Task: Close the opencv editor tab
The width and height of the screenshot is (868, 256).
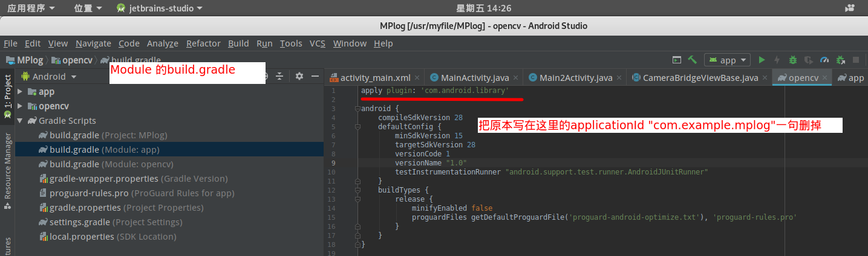Action: pyautogui.click(x=825, y=78)
